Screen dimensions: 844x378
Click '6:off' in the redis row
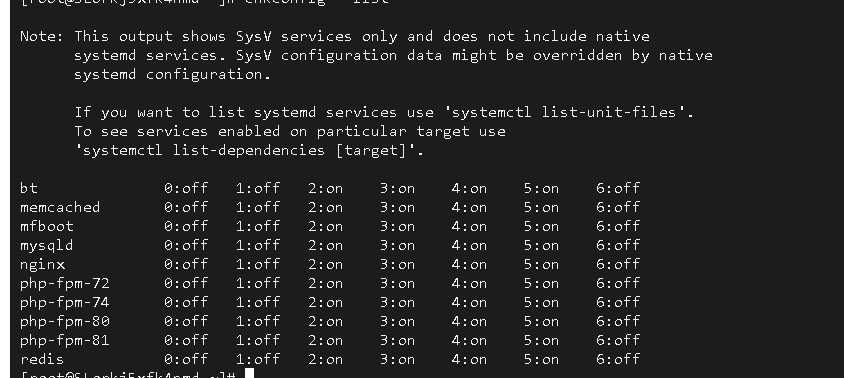(x=618, y=359)
